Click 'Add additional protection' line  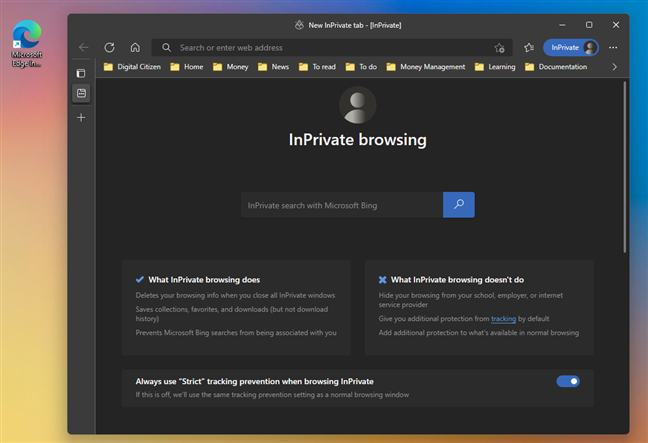[479, 333]
